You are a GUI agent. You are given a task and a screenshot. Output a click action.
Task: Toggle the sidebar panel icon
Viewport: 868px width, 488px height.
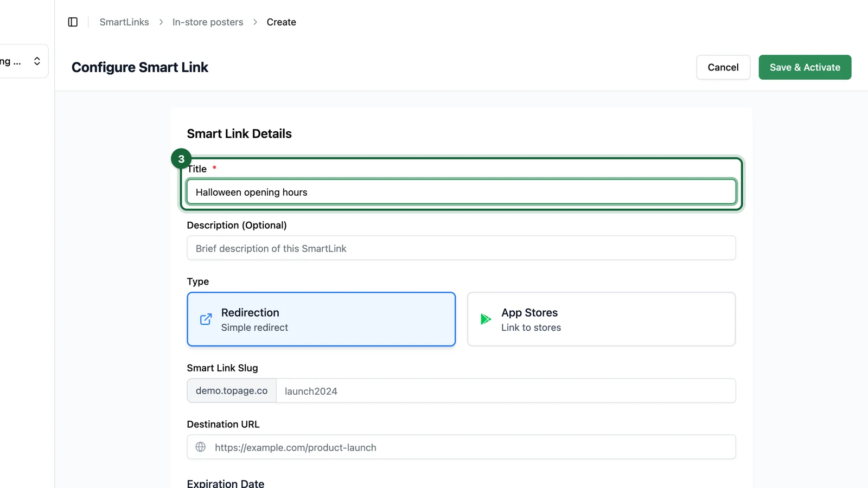tap(73, 22)
